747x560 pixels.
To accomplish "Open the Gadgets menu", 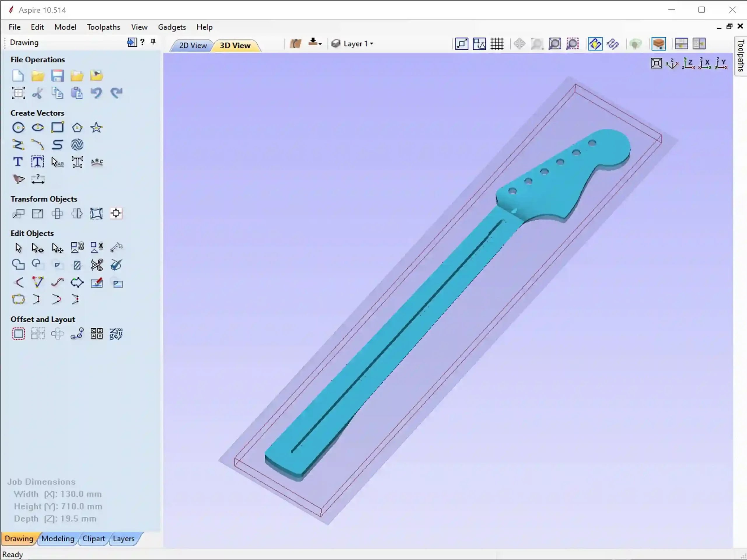I will click(172, 27).
